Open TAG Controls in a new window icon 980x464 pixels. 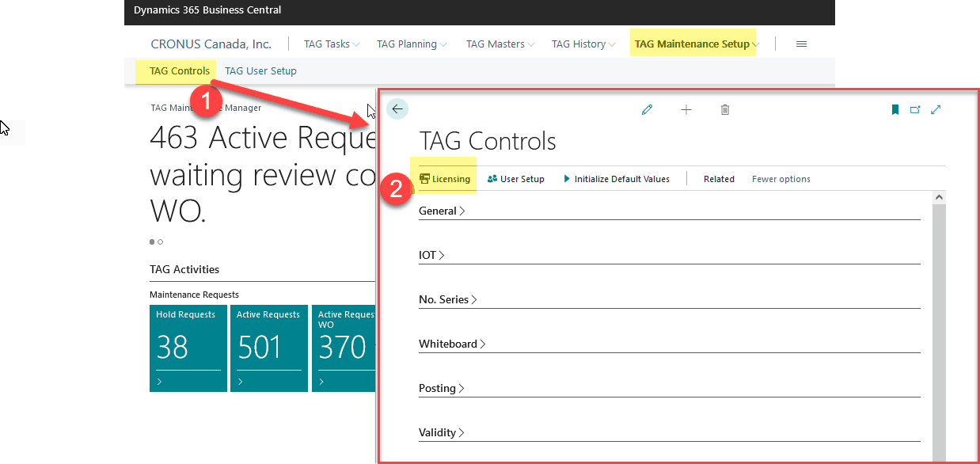click(x=915, y=109)
